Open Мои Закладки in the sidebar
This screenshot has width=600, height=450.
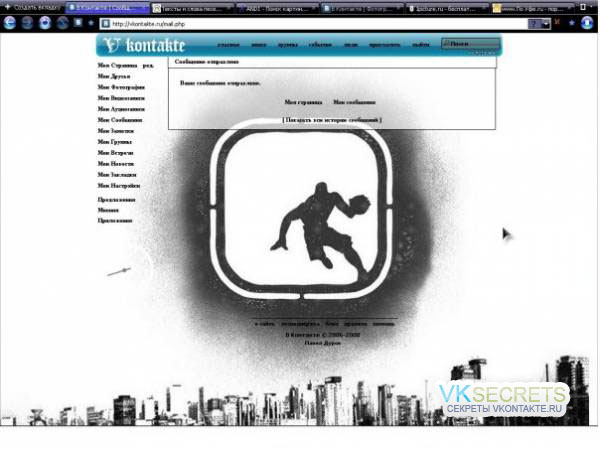tap(117, 174)
